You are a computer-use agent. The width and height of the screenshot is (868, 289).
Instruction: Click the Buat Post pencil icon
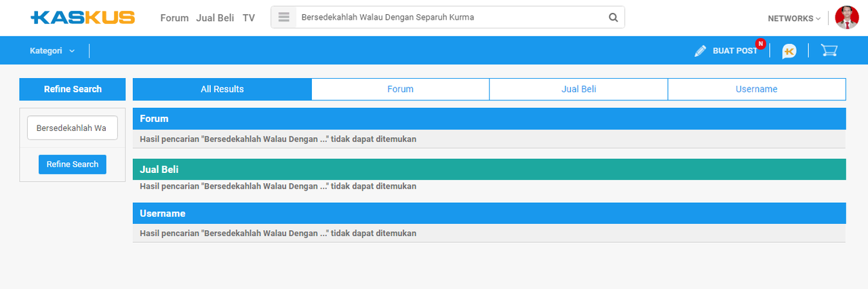point(701,51)
